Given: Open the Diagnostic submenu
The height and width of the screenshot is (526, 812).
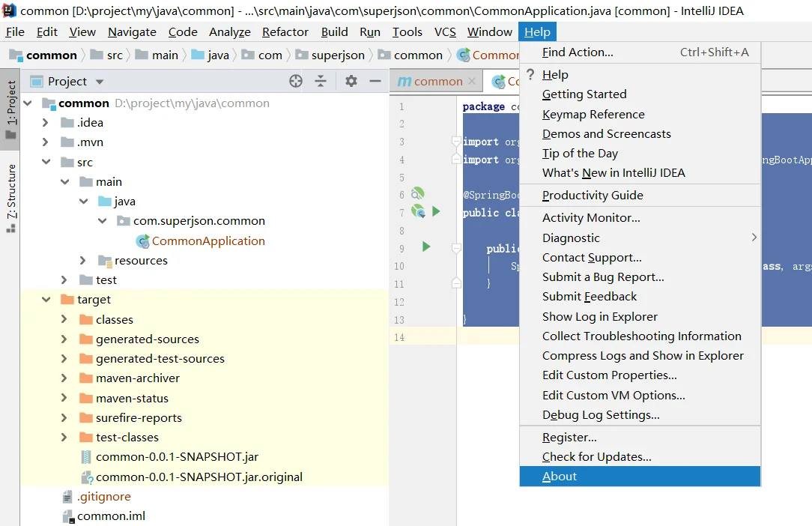Looking at the screenshot, I should tap(640, 238).
